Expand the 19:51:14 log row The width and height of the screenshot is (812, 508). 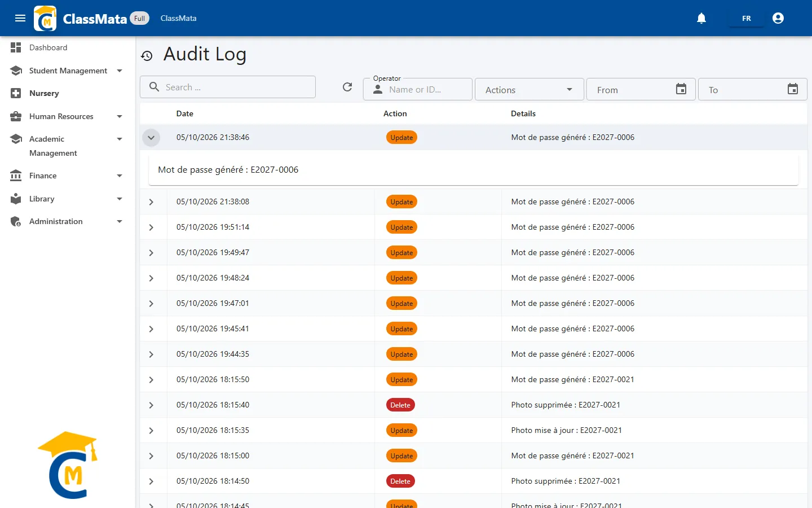[151, 227]
